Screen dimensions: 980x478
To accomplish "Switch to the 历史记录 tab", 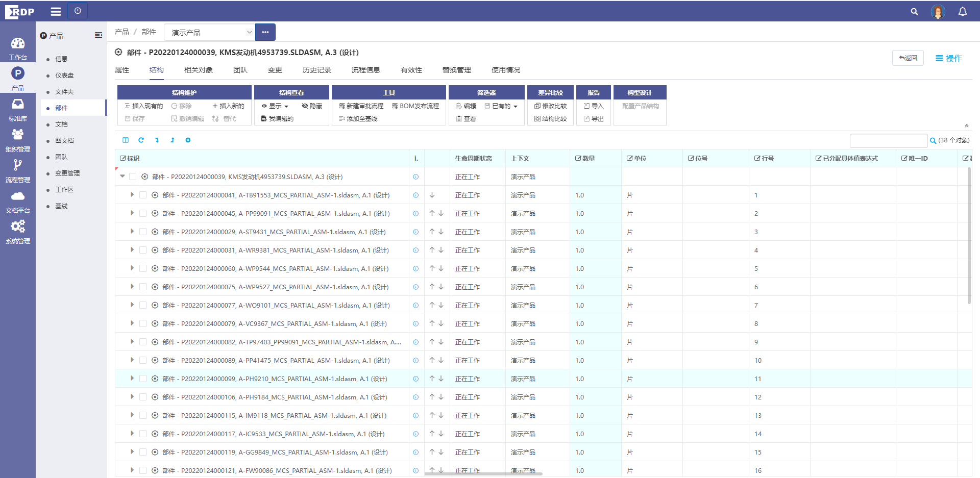I will coord(317,70).
